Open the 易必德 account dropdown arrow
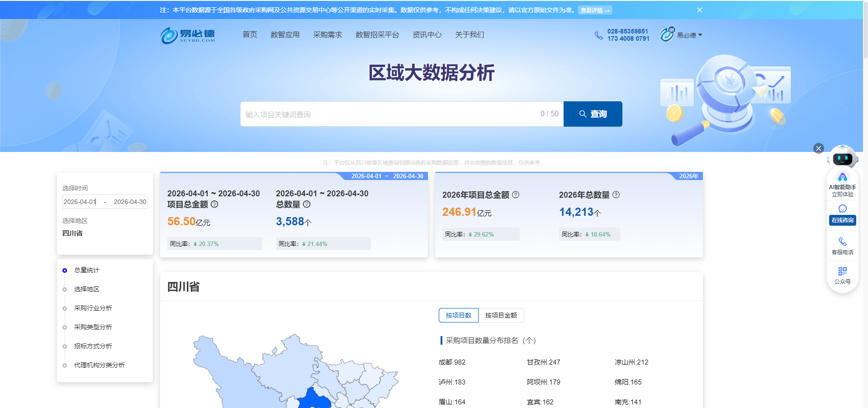The height and width of the screenshot is (408, 868). click(x=700, y=35)
